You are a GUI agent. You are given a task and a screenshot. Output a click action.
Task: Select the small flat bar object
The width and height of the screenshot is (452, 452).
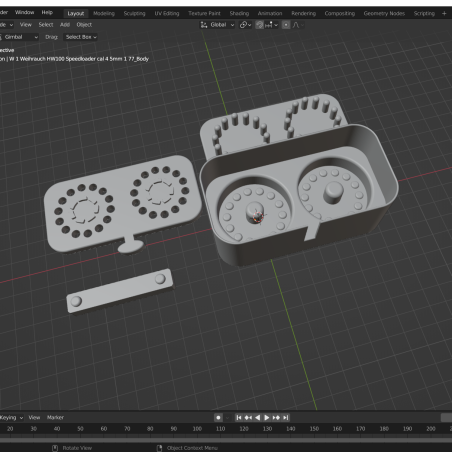pyautogui.click(x=121, y=291)
